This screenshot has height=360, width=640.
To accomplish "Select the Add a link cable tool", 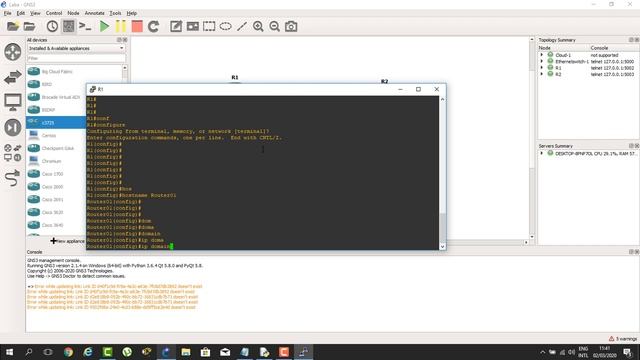I will click(13, 178).
